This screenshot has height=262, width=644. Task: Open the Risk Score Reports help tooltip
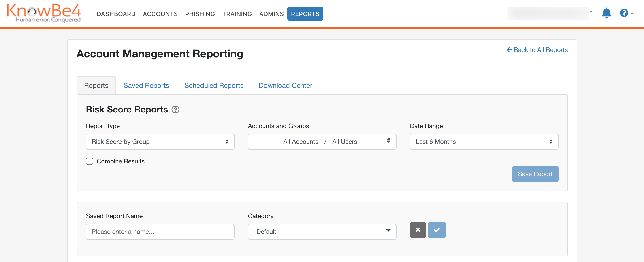[175, 109]
